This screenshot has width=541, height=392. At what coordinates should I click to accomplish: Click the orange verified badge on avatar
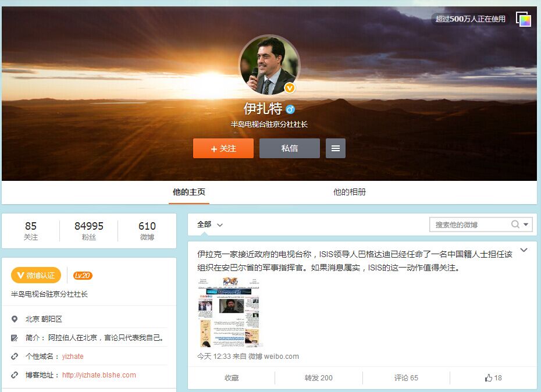pos(290,88)
